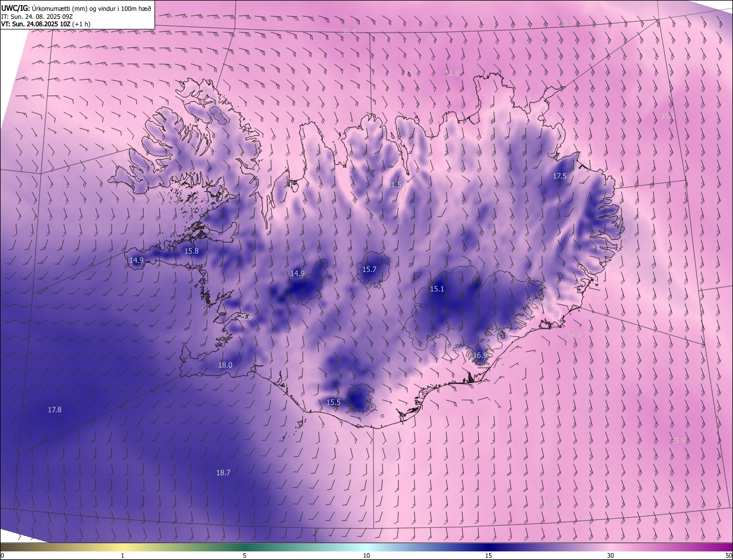Click the 17.5 value label
The width and height of the screenshot is (733, 560).
[559, 176]
